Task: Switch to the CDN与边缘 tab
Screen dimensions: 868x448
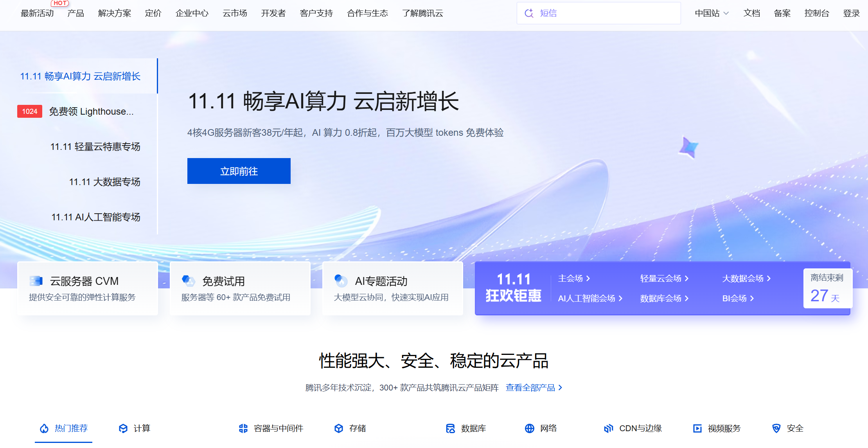Action: pos(633,428)
